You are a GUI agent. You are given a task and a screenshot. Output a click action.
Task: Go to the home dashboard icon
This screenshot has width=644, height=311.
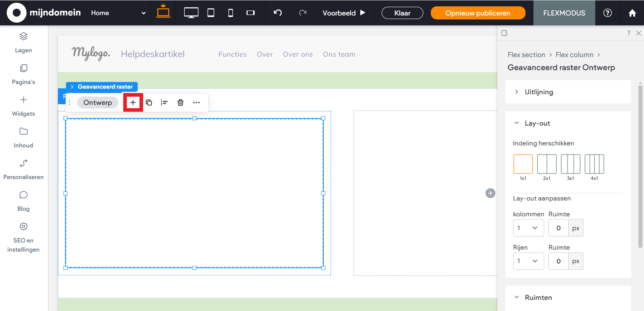pos(632,13)
